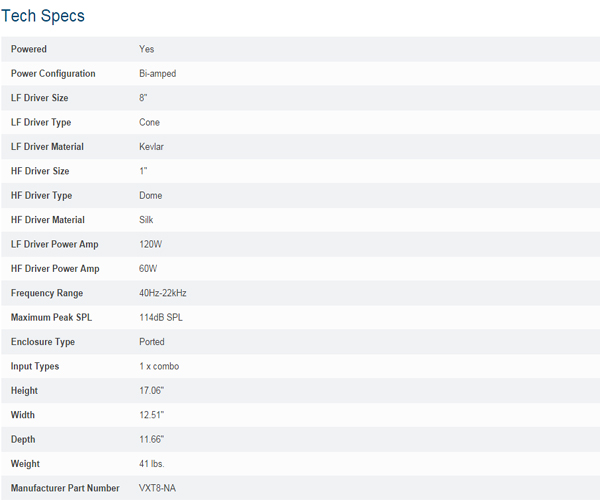Click the 60W HF power amp value
Viewport: 600px width, 500px height.
click(x=148, y=269)
